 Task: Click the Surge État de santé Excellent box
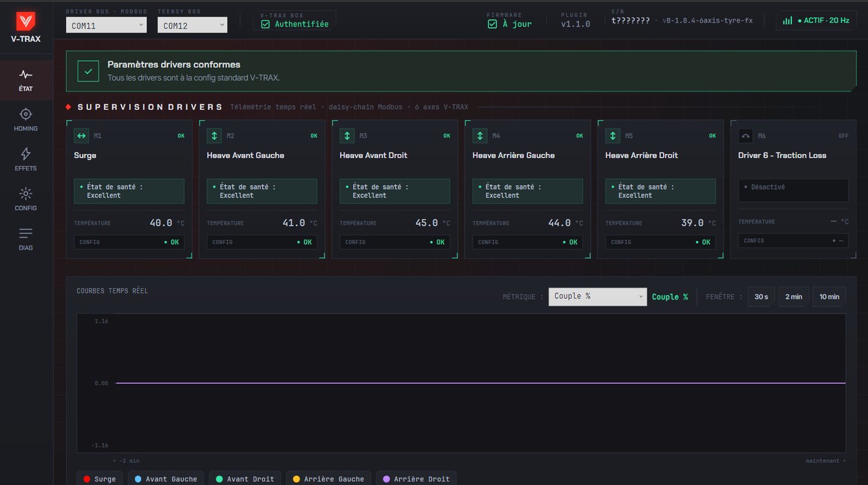click(129, 191)
